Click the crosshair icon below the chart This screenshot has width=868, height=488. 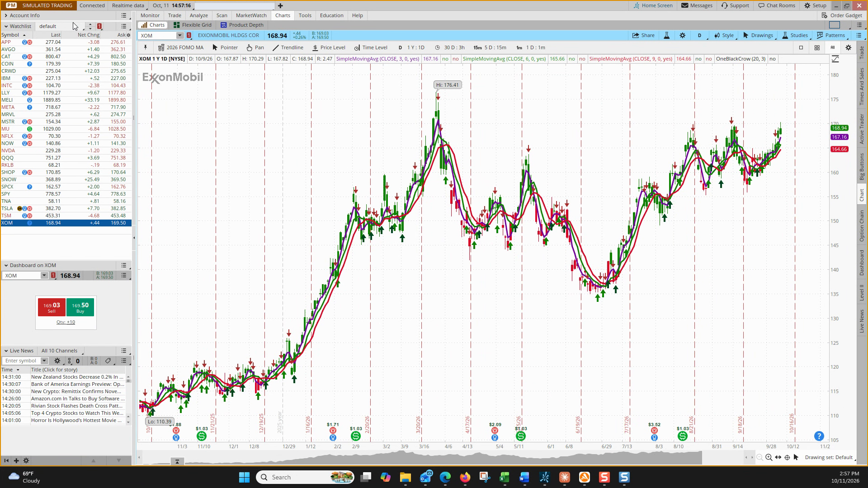pos(787,457)
